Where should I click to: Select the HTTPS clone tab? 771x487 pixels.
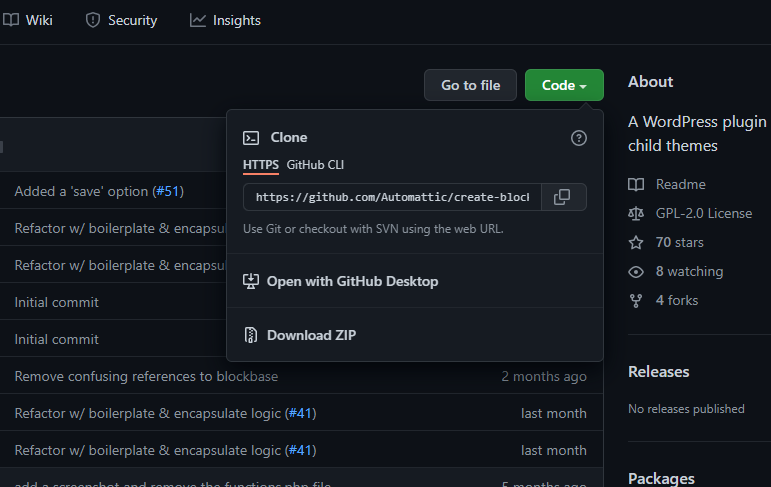click(261, 165)
